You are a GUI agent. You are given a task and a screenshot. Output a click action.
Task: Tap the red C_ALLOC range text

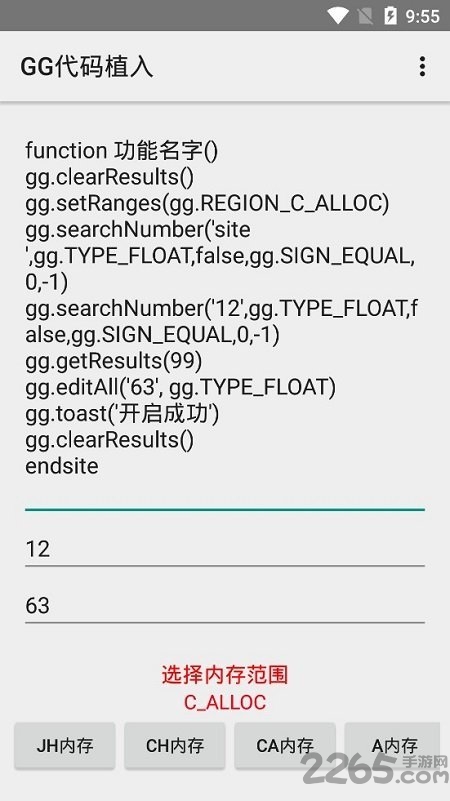[225, 702]
